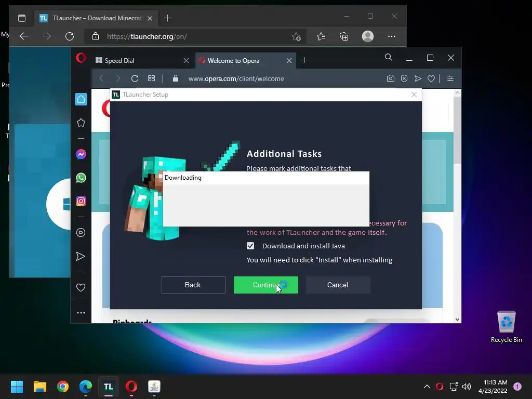Close the Welcome to Opera tab

[x=289, y=60]
